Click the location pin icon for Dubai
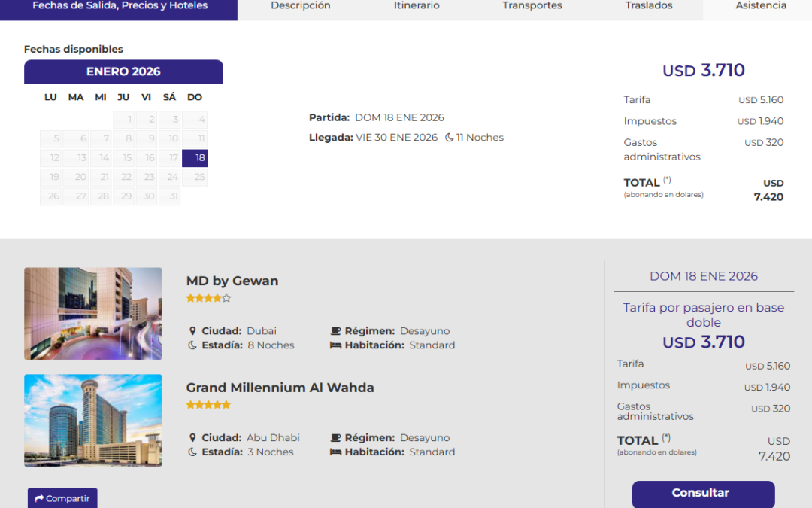This screenshot has height=508, width=812. [x=192, y=331]
